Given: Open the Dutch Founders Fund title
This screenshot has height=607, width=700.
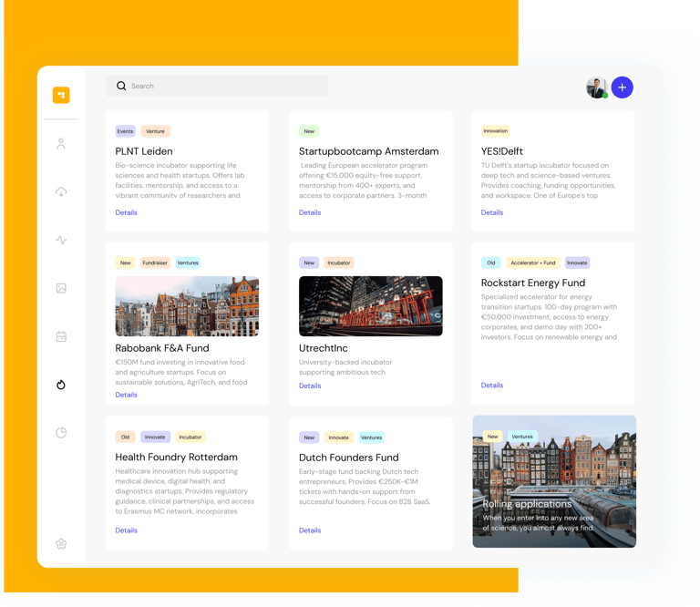Looking at the screenshot, I should click(x=349, y=458).
